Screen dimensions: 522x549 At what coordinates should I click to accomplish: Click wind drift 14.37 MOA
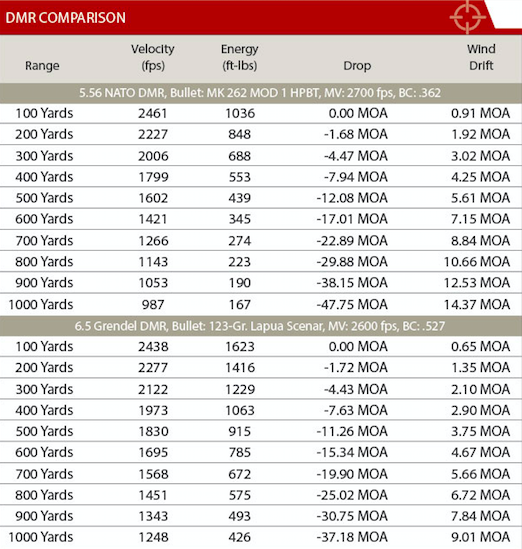point(477,305)
